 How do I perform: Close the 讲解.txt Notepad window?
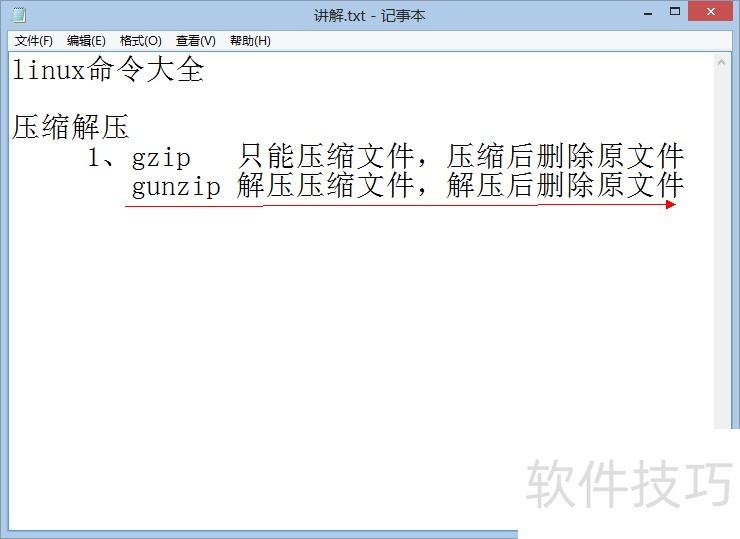[711, 11]
